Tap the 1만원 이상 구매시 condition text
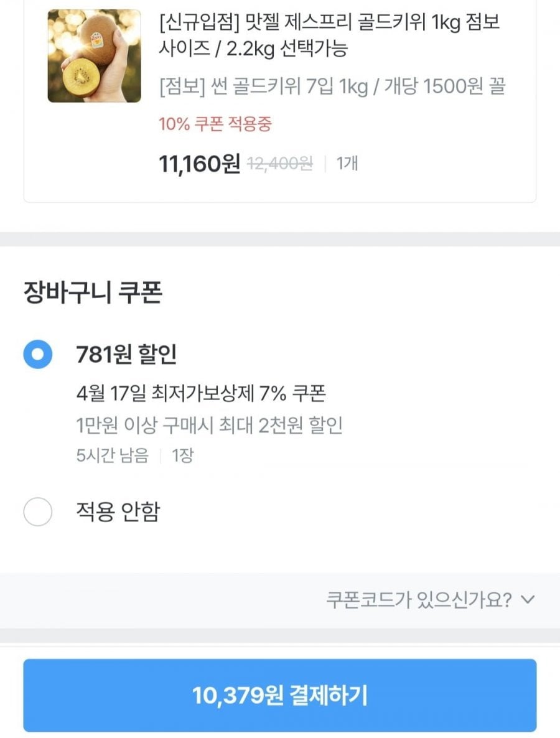This screenshot has width=560, height=738. click(x=209, y=426)
